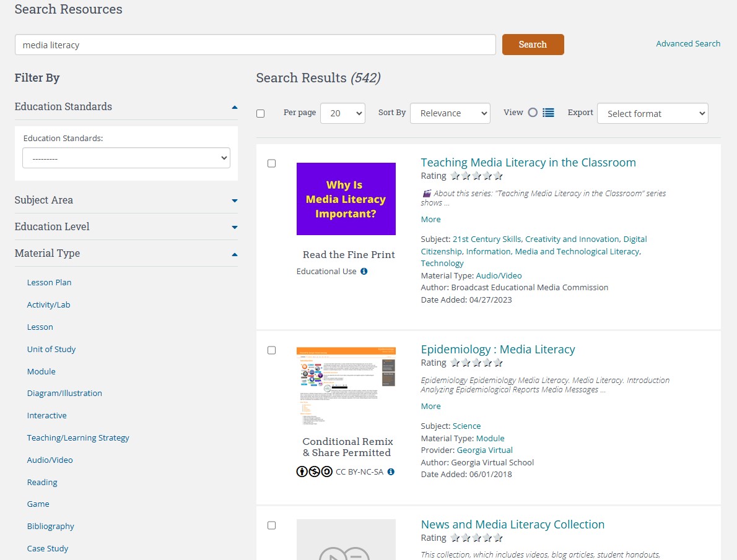Open Epidemiology : Media Literacy title
The height and width of the screenshot is (560, 737).
498,350
